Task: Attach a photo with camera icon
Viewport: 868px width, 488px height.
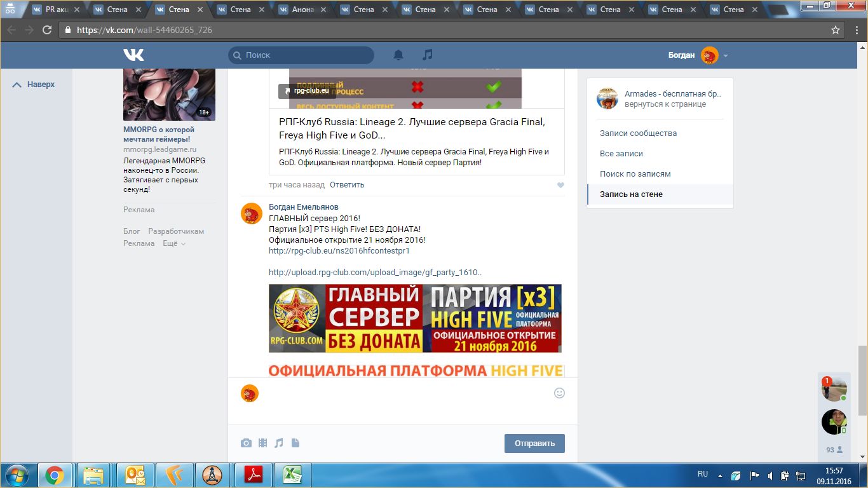Action: [x=246, y=444]
